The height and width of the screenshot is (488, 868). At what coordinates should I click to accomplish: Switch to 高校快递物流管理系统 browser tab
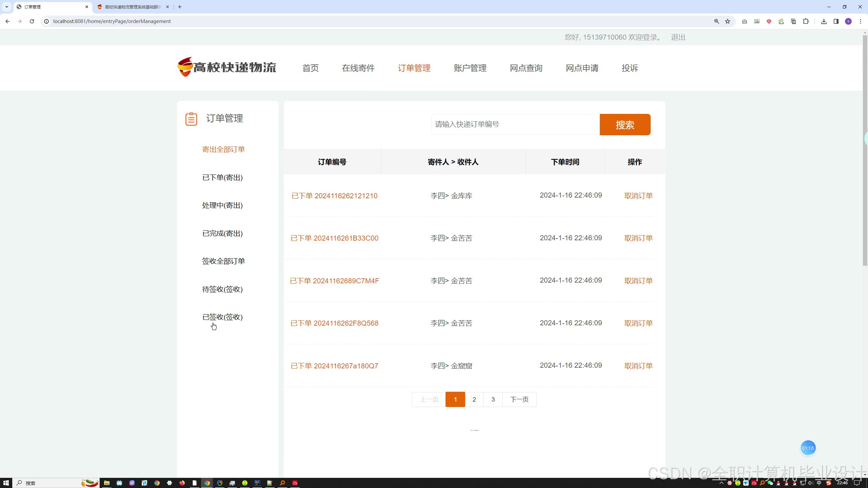pos(132,7)
